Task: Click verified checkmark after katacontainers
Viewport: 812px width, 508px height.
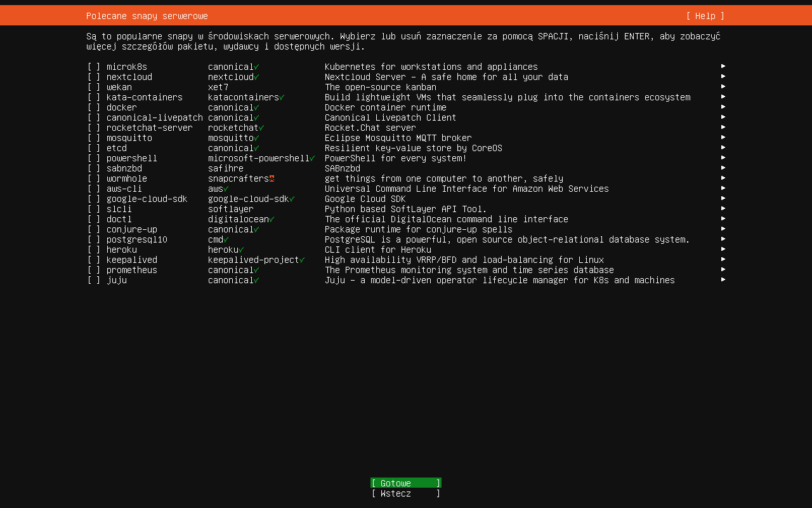Action: pos(282,97)
